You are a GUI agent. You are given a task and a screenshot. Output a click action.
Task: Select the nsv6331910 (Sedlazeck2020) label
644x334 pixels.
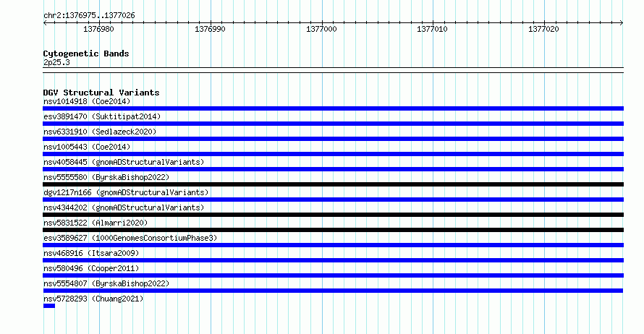(100, 132)
